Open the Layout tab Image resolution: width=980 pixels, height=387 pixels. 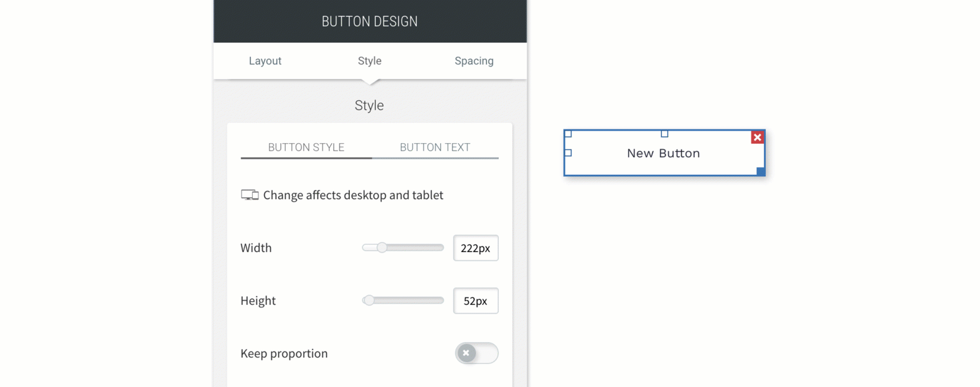point(265,61)
